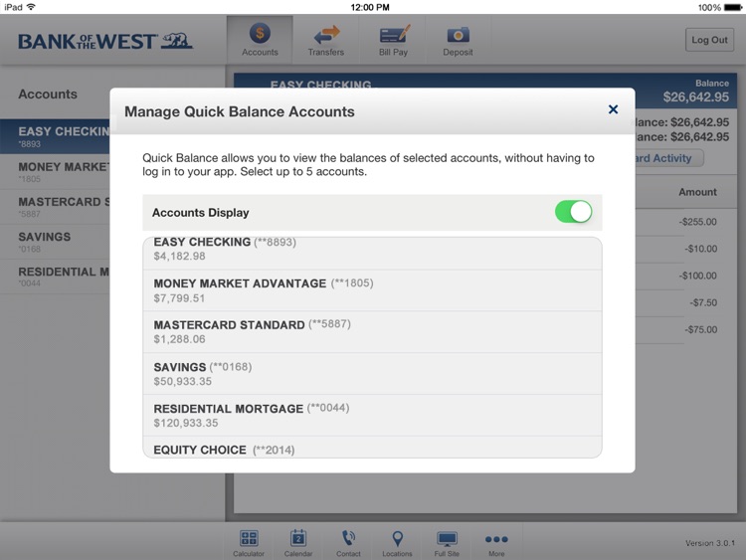
Task: Select Easy Checking *8893 in the sidebar
Action: click(55, 136)
